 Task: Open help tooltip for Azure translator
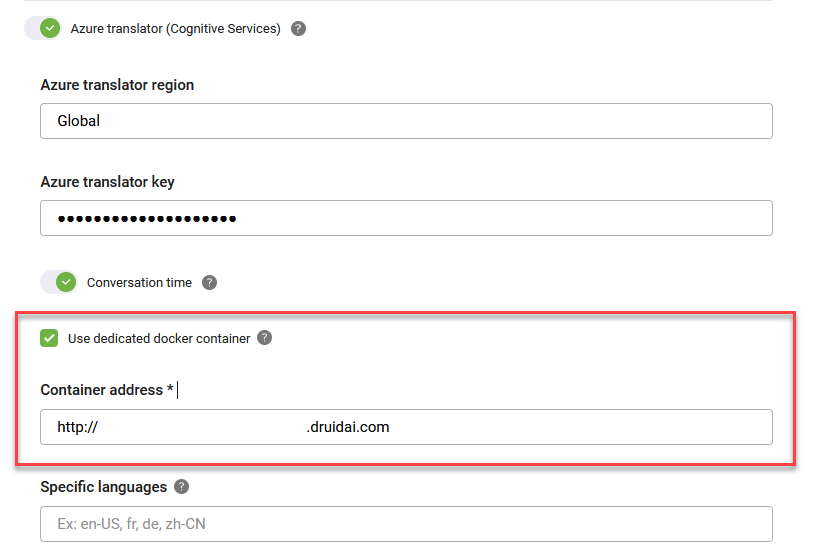[x=298, y=29]
